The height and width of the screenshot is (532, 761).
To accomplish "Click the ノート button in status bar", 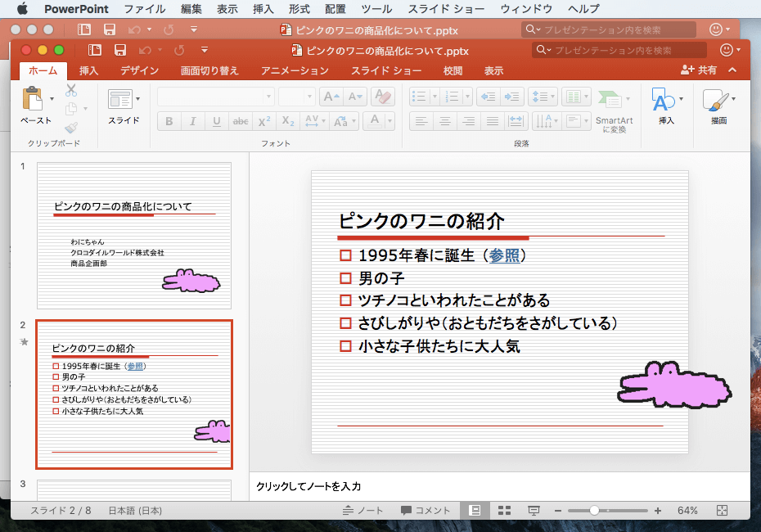I will (362, 511).
